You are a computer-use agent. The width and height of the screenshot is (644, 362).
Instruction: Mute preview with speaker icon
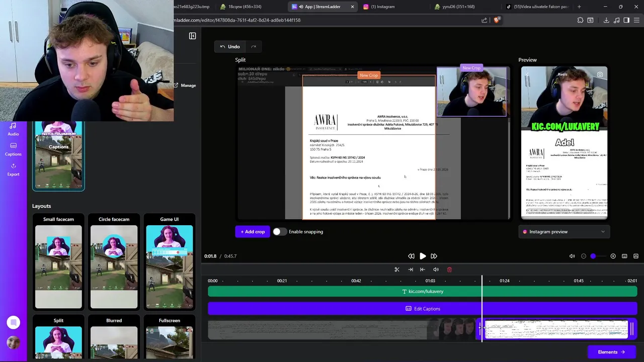point(572,256)
